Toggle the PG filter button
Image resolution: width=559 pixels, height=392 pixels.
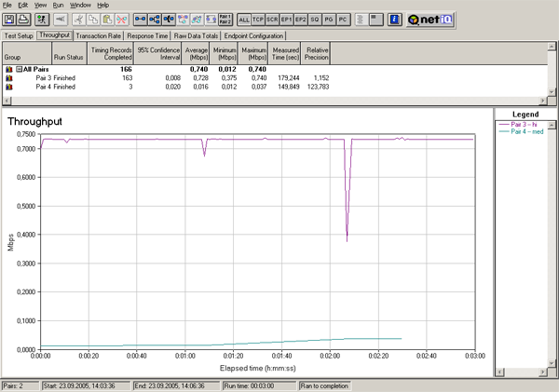(329, 20)
